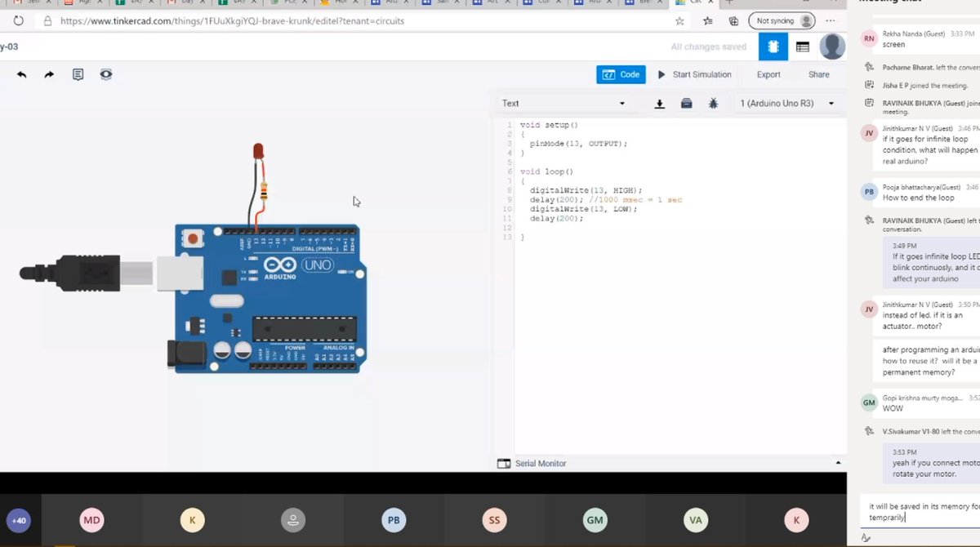Viewport: 980px width, 547px height.
Task: Click Gopi krishna's GM chat avatar
Action: click(869, 402)
